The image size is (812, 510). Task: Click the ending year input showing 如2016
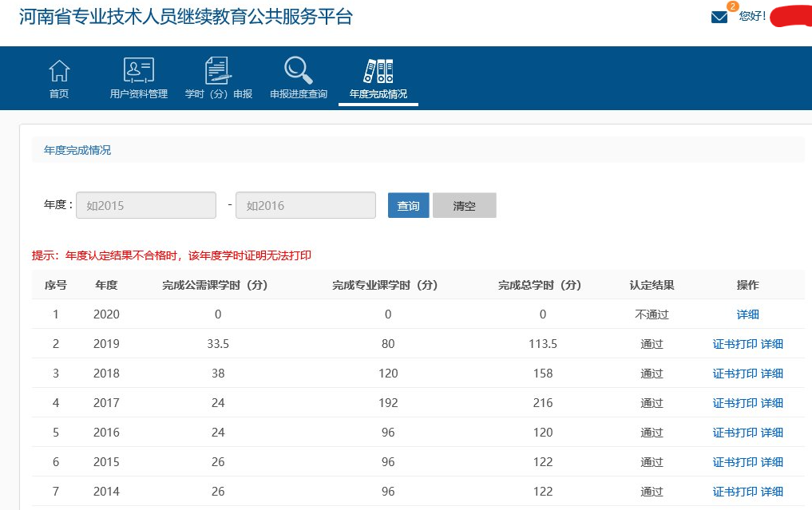[x=305, y=204]
